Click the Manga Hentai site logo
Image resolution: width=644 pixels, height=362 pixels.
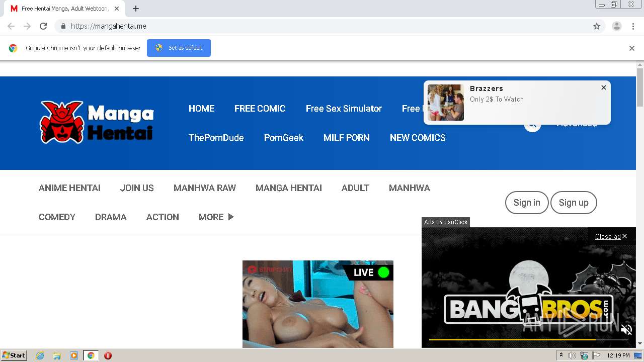click(x=97, y=122)
